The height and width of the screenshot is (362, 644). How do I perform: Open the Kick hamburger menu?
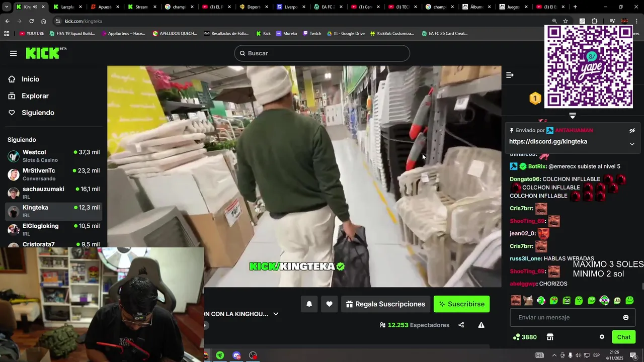[x=14, y=53]
